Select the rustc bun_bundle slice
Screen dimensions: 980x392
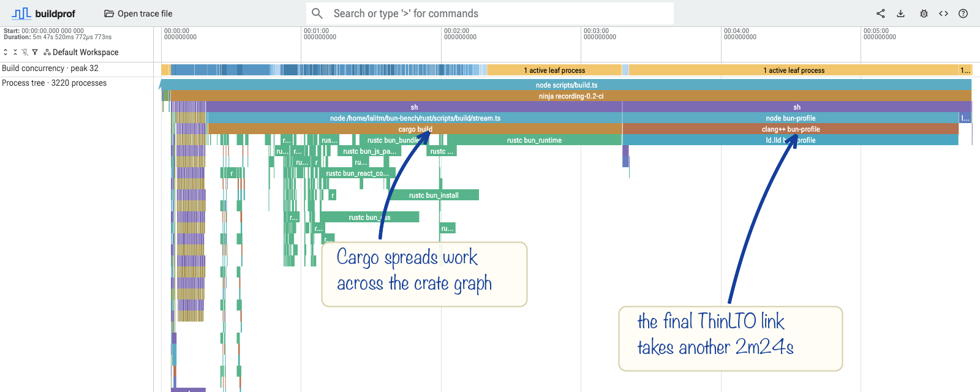[393, 140]
